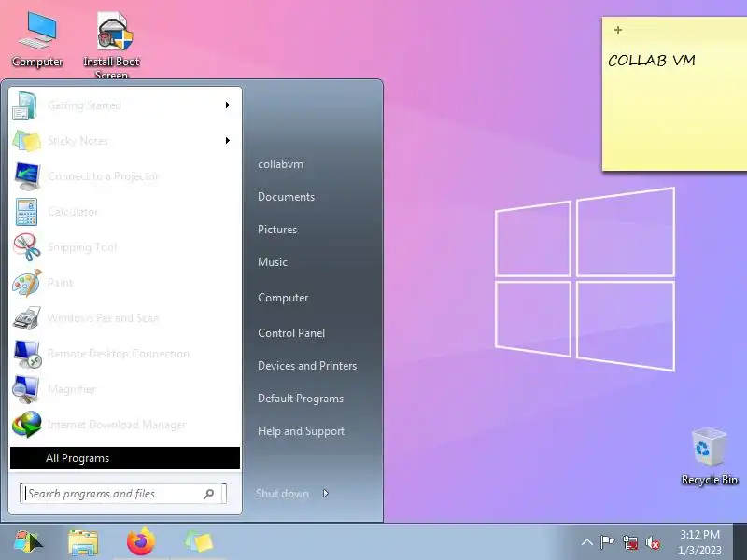Launch the Paint palette icon
The image size is (747, 560).
[27, 283]
